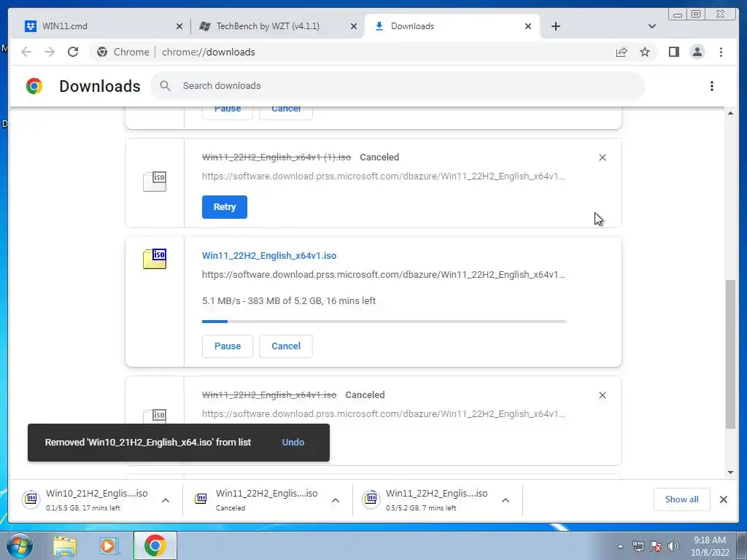Open the Downloads page more-actions menu
The image size is (747, 560).
[x=712, y=86]
